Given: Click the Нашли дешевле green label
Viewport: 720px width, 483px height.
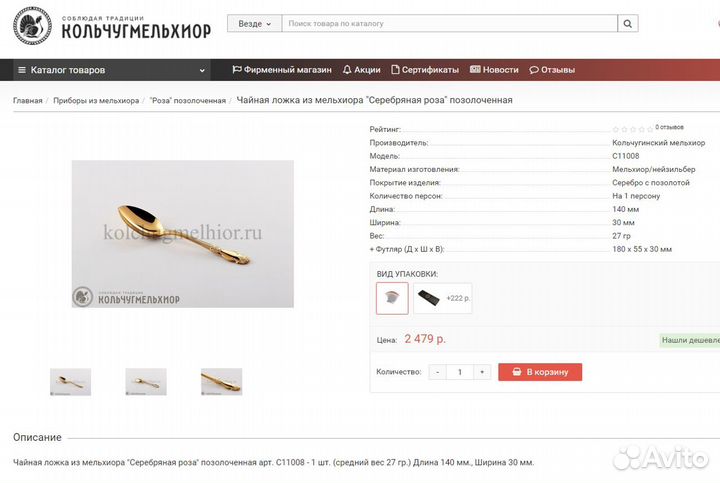Looking at the screenshot, I should click(x=690, y=340).
